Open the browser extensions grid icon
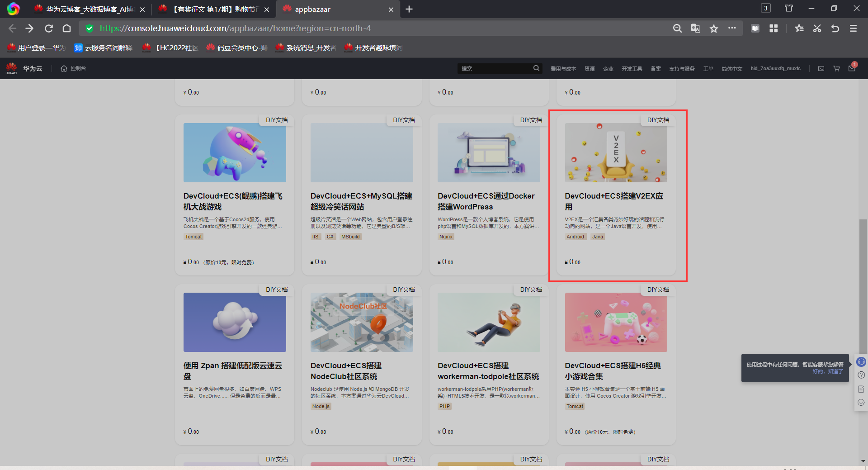This screenshot has height=470, width=868. 774,28
